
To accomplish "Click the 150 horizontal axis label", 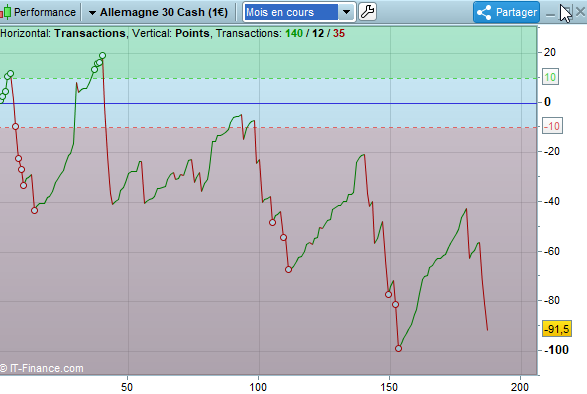I will [389, 387].
